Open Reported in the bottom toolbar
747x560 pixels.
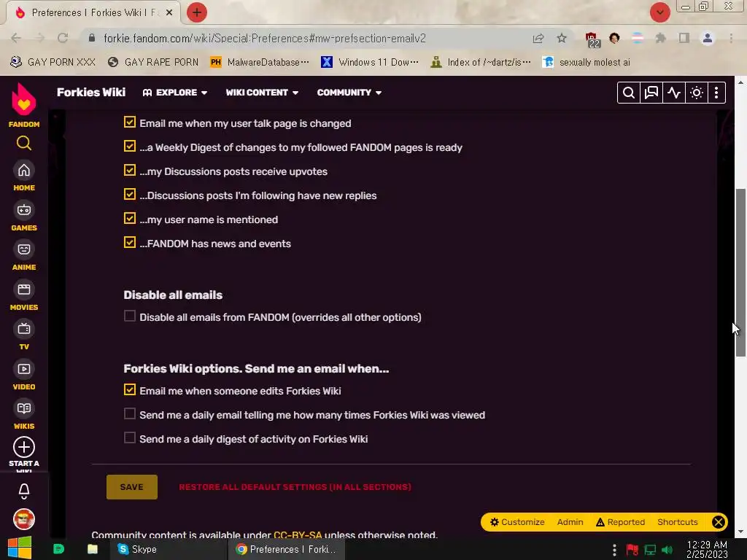pyautogui.click(x=620, y=522)
